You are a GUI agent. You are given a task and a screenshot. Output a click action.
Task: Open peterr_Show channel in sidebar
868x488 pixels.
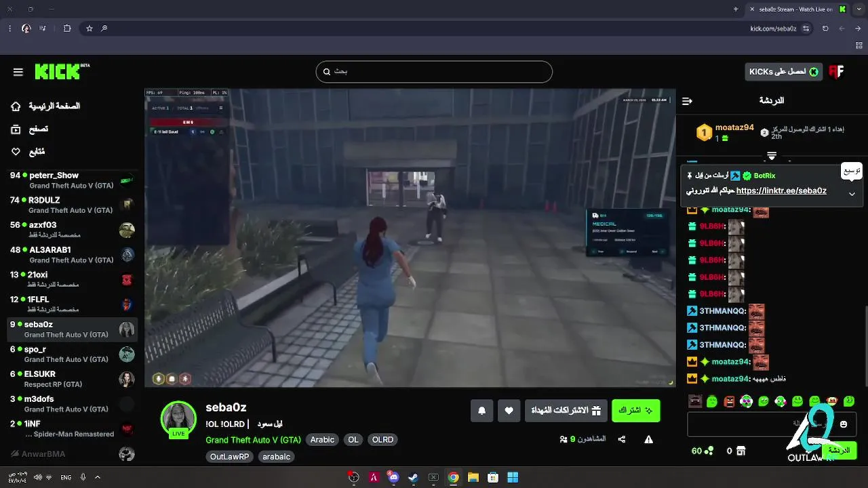[72, 180]
